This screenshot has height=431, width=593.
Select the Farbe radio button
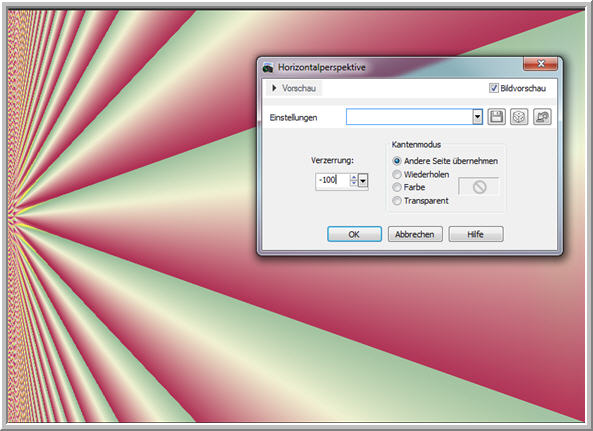tap(396, 187)
